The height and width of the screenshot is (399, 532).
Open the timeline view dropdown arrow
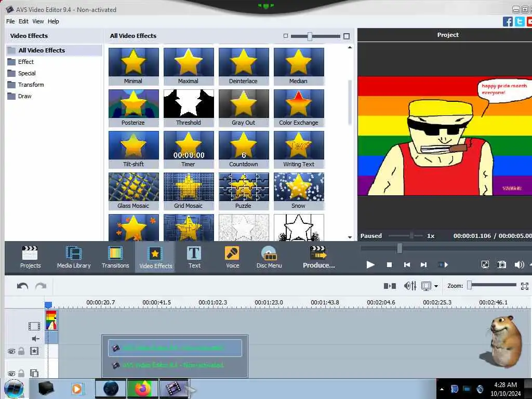(x=436, y=286)
